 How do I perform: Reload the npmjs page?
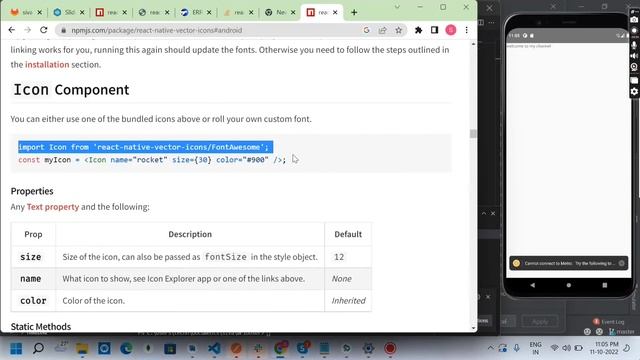43,30
